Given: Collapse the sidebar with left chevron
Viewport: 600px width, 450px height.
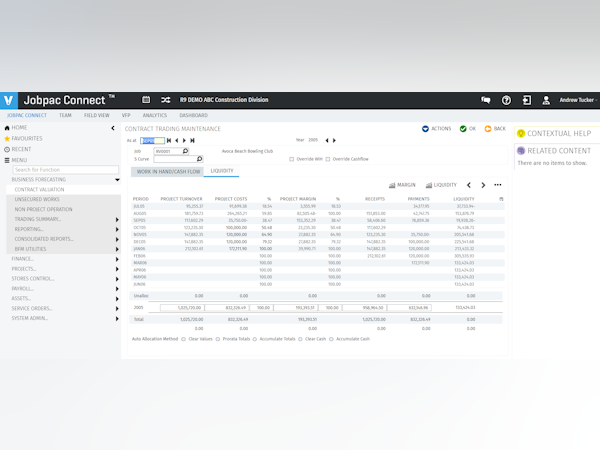Looking at the screenshot, I should 113,128.
